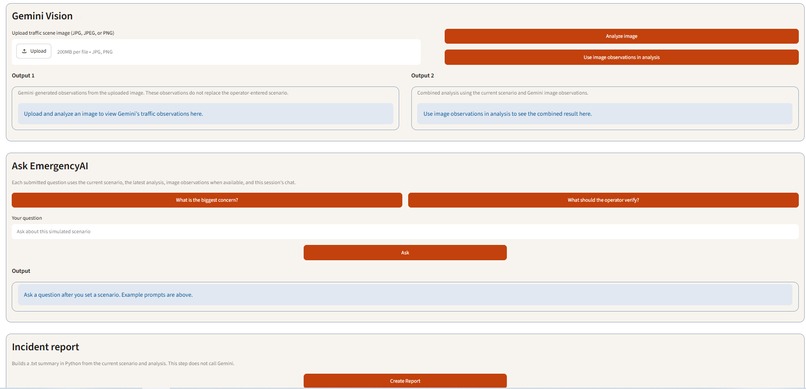
Task: Click 'Upload traffic scene image' label
Action: click(63, 33)
